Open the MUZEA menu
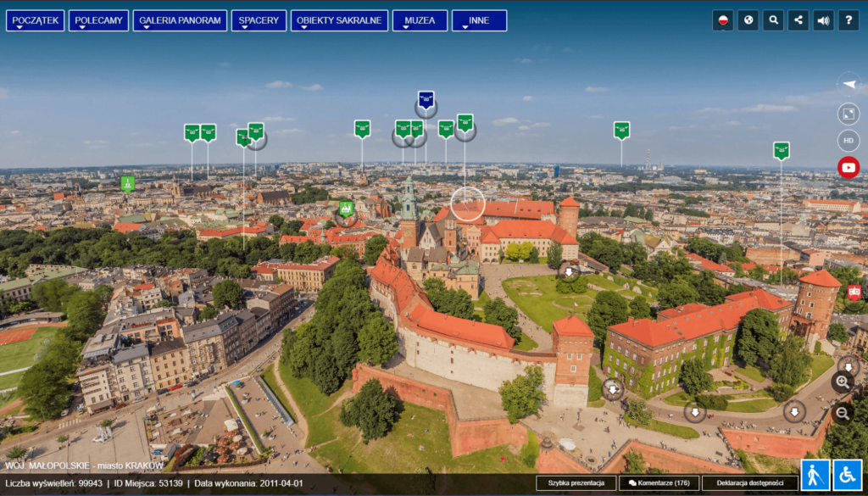 coord(420,20)
